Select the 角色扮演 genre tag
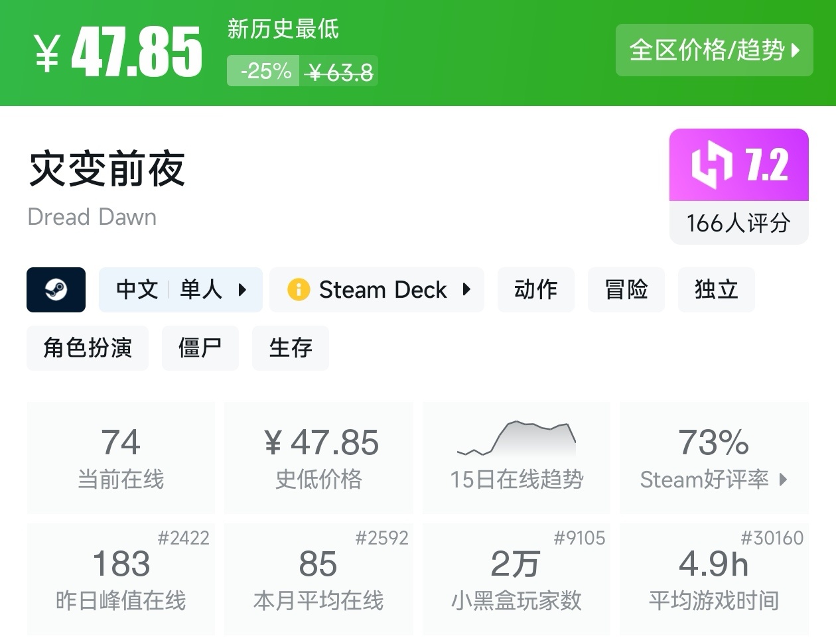The width and height of the screenshot is (836, 644). point(88,348)
